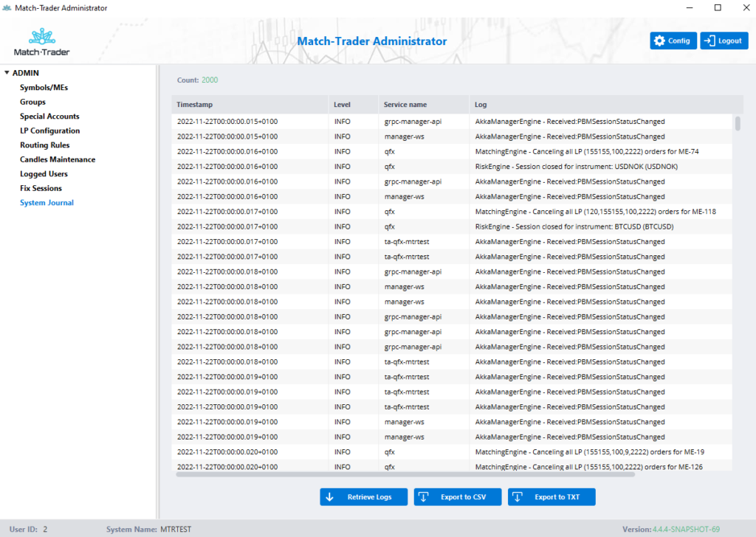
Task: Select System Journal in sidebar
Action: point(47,203)
